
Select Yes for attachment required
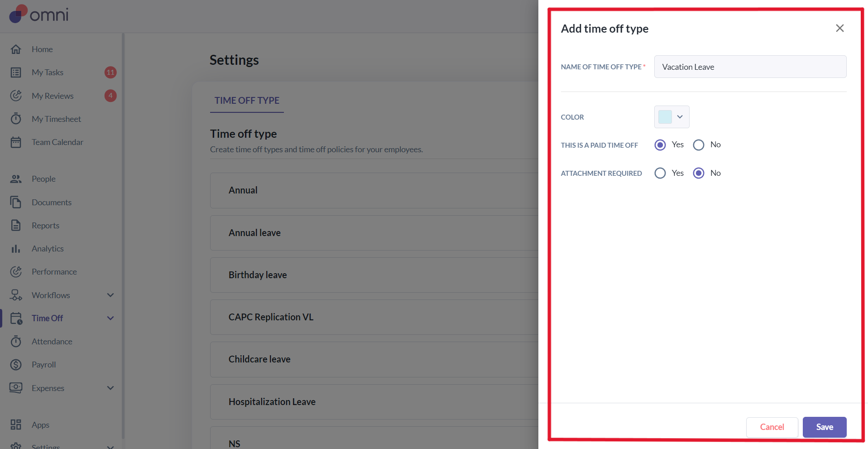pyautogui.click(x=660, y=173)
